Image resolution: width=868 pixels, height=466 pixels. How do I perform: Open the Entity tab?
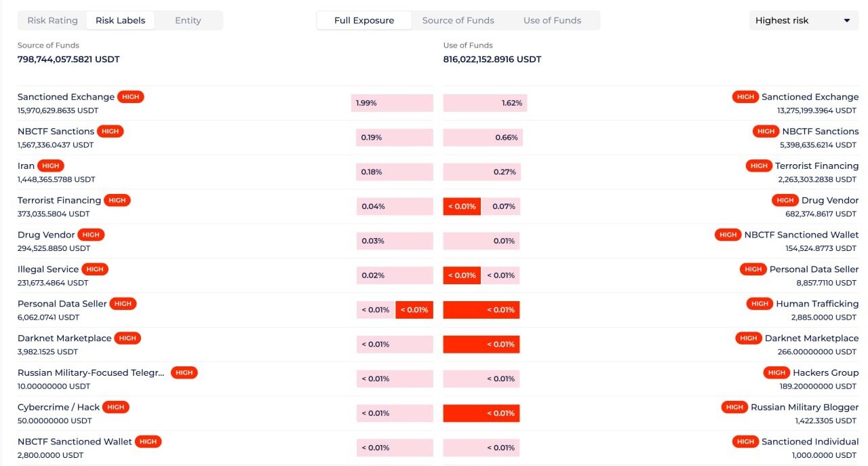coord(188,20)
